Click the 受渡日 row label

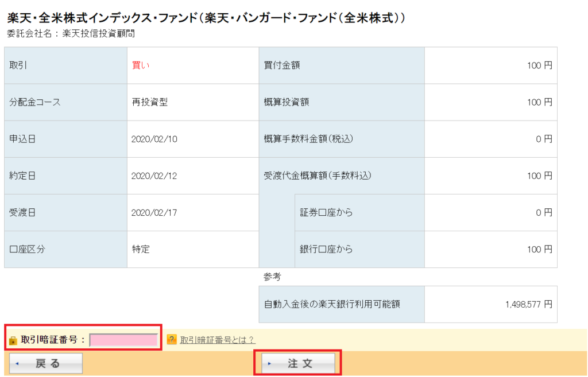click(22, 212)
